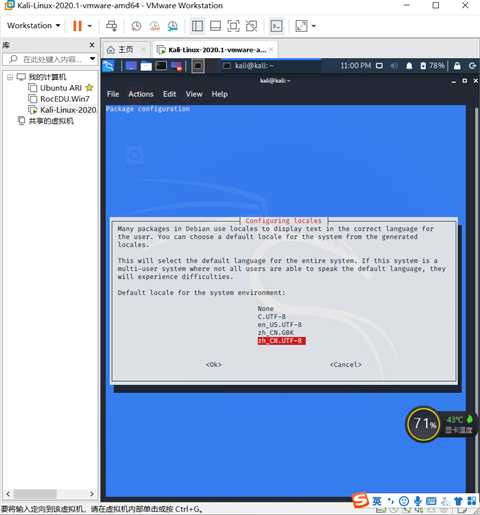Toggle the IME English mode indicator
Screen dimensions: 480x515
point(377,501)
